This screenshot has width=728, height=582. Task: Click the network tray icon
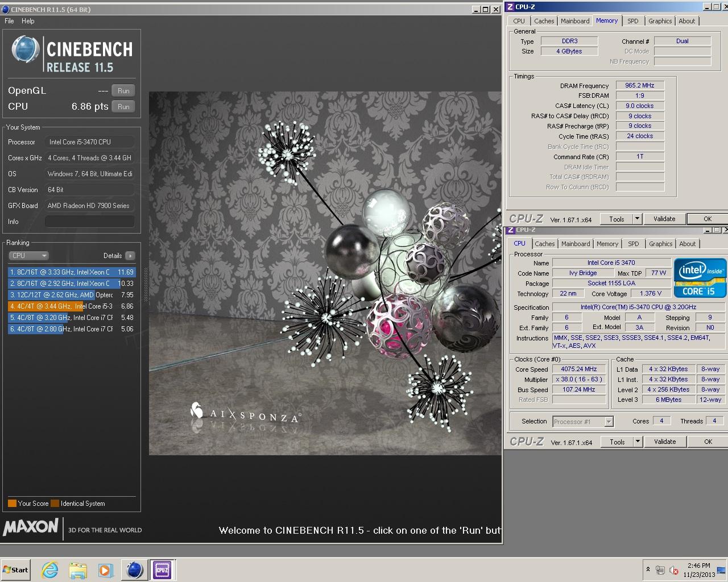[x=660, y=570]
